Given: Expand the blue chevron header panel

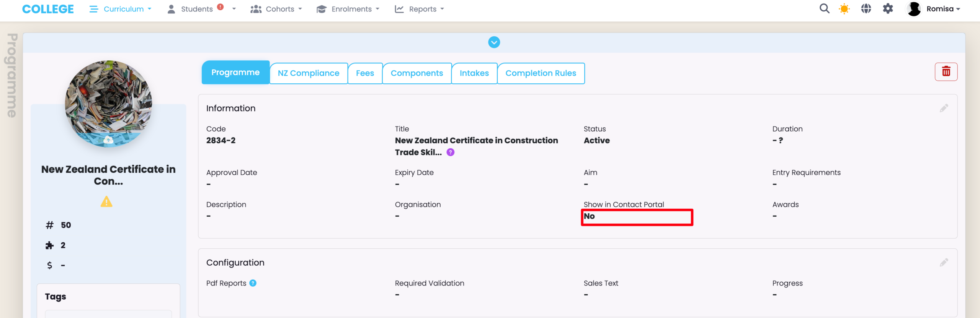Looking at the screenshot, I should (x=494, y=42).
